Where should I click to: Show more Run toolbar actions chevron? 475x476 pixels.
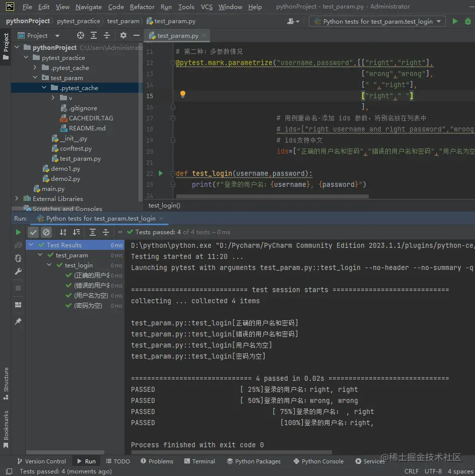pos(120,232)
